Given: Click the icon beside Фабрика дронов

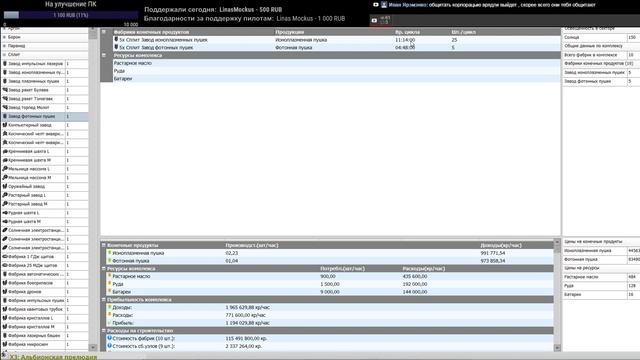Looking at the screenshot, I should 5,292.
